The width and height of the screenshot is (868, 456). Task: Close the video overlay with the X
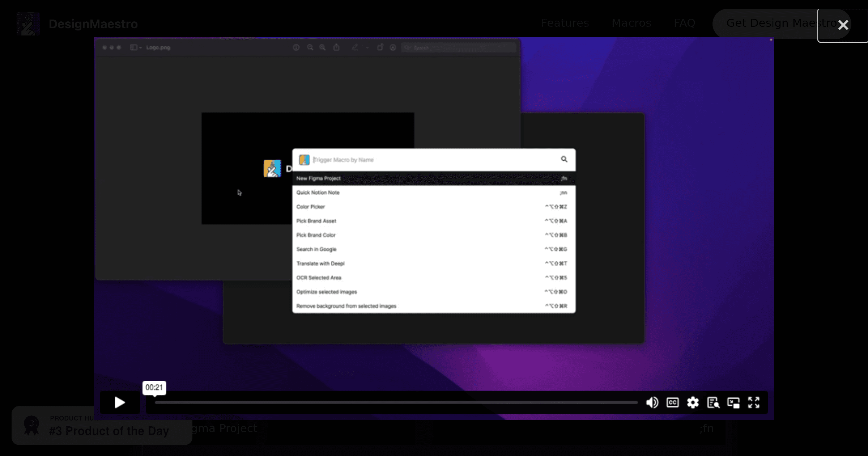[843, 25]
